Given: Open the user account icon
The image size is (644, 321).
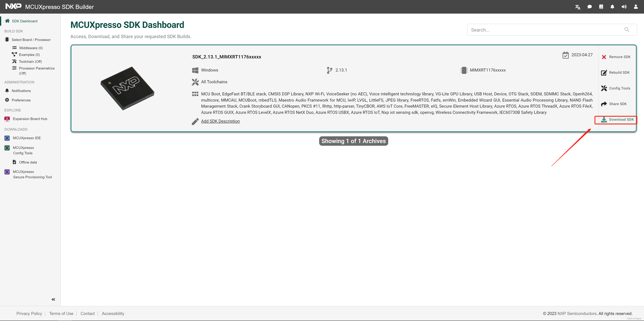Looking at the screenshot, I should click(x=635, y=7).
